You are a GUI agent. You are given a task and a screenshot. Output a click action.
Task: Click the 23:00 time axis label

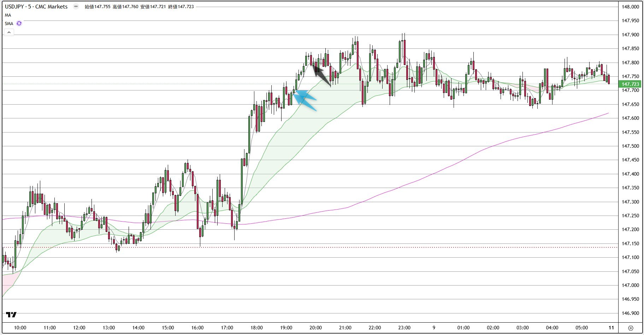click(404, 328)
